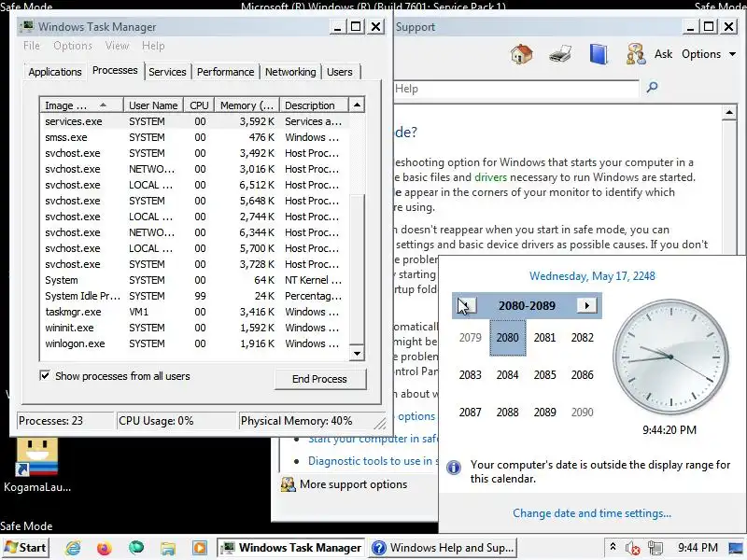Click the 2080-2089 calendar header
Screen dimensions: 747x560
527,305
